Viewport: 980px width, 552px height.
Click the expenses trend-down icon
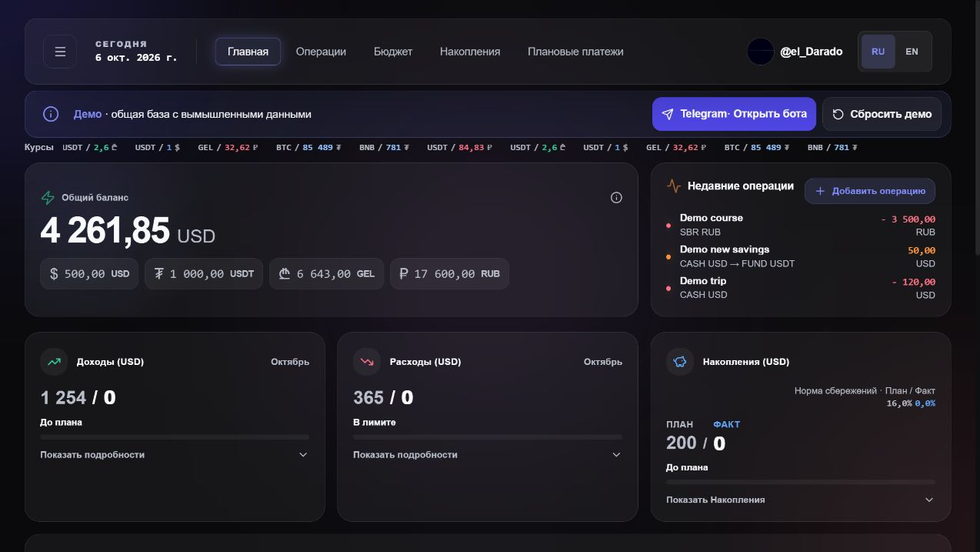(x=367, y=362)
